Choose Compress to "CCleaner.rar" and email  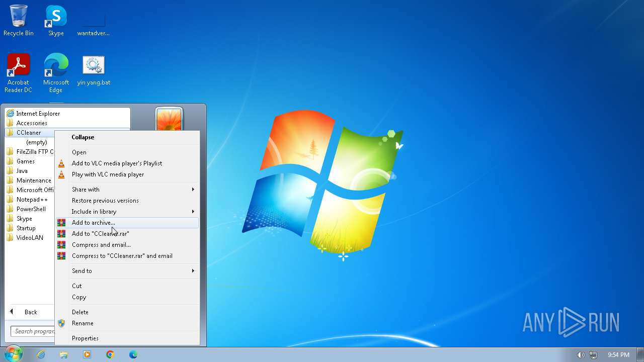[x=127, y=256]
